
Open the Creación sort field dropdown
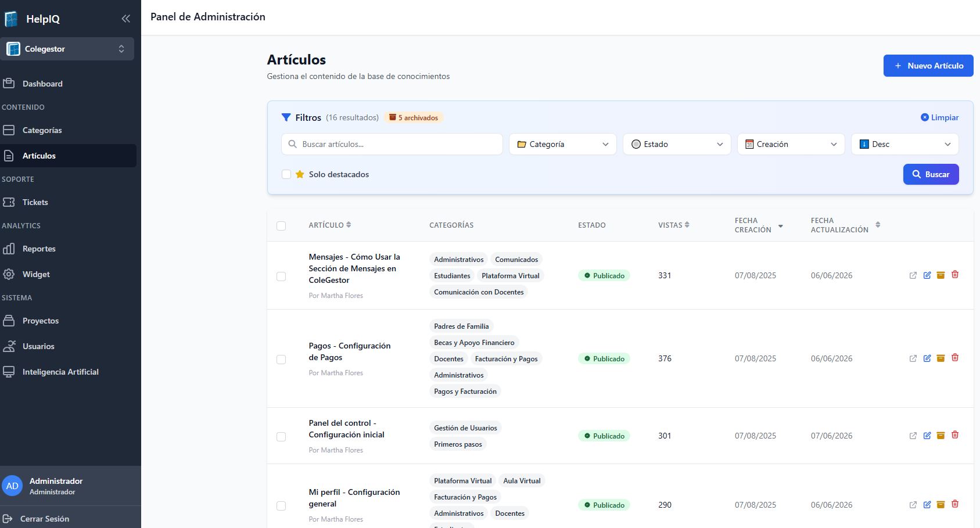[x=791, y=144]
